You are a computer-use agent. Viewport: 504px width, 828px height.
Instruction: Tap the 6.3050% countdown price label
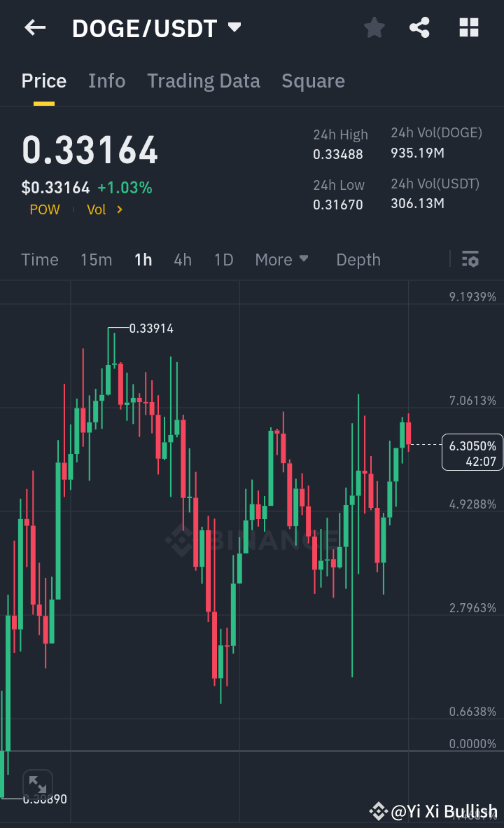472,452
